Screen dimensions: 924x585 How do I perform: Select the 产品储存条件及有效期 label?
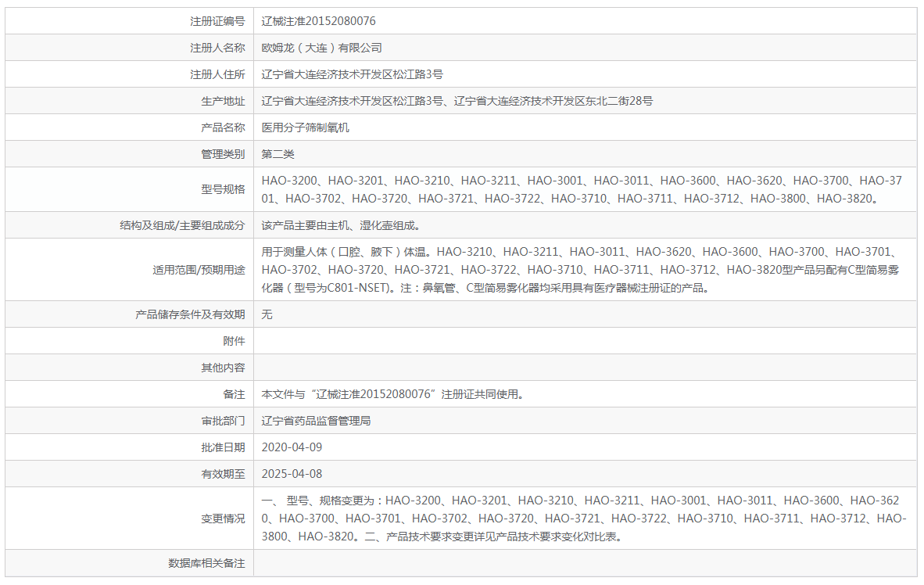190,314
